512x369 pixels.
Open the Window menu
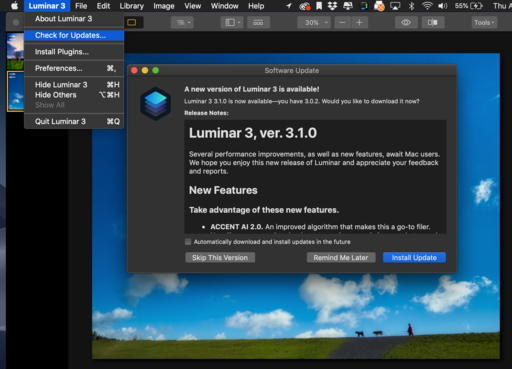tap(224, 6)
